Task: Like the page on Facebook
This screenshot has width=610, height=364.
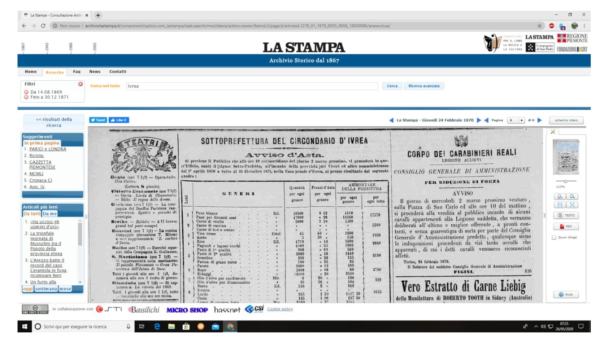Action: point(118,120)
